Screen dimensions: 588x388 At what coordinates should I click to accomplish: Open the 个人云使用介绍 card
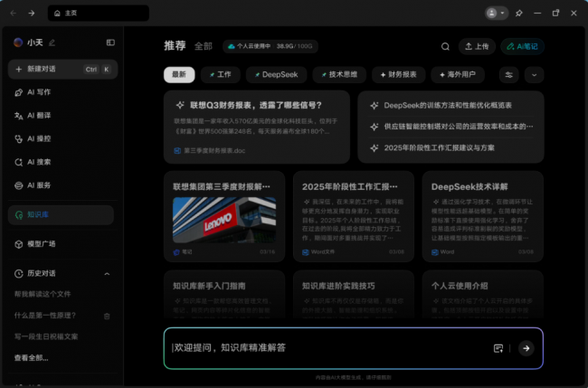[x=483, y=294]
